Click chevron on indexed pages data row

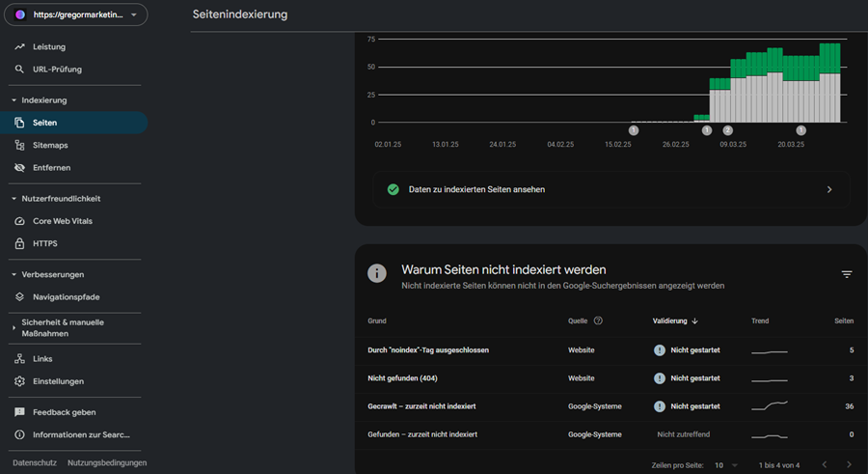[829, 189]
